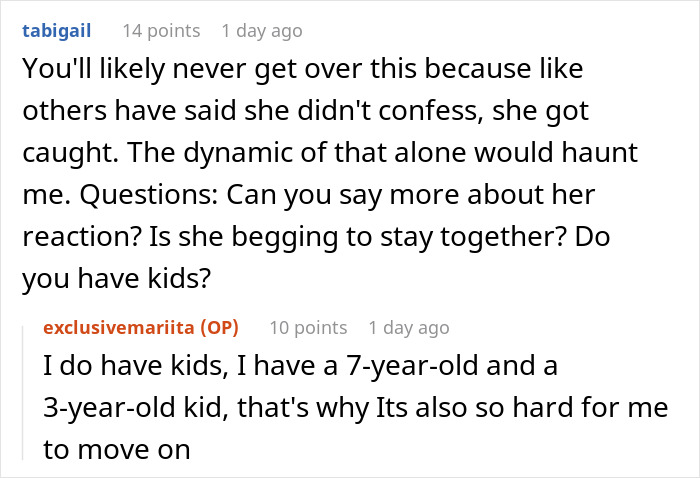Click the 10 points score
700x478 pixels.
308,327
